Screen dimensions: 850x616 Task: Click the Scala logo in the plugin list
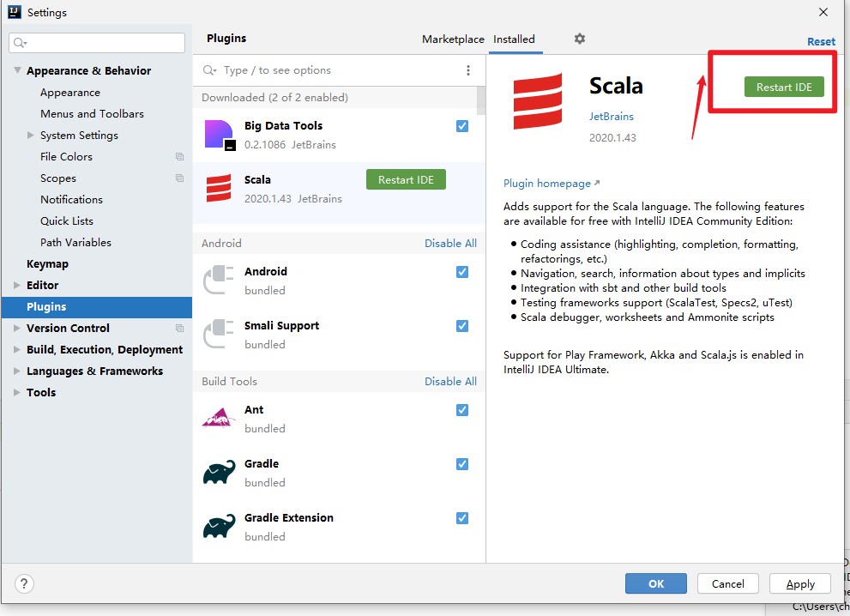tap(219, 189)
